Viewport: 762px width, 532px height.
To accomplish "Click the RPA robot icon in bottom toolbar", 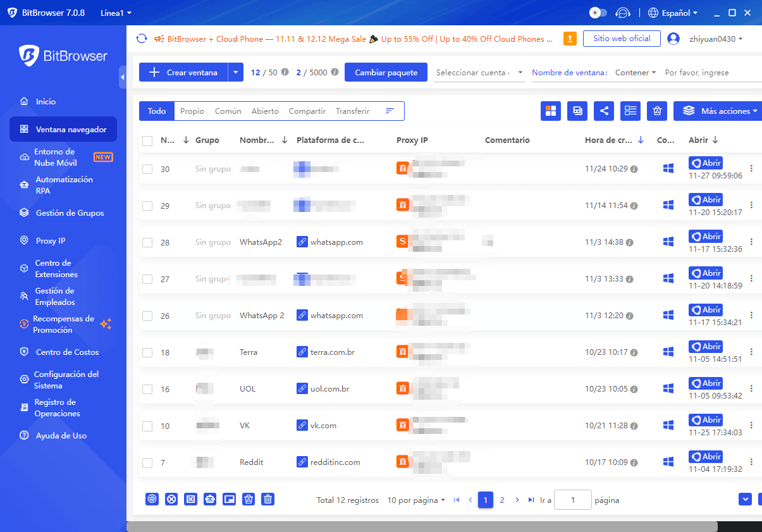I will pos(210,499).
